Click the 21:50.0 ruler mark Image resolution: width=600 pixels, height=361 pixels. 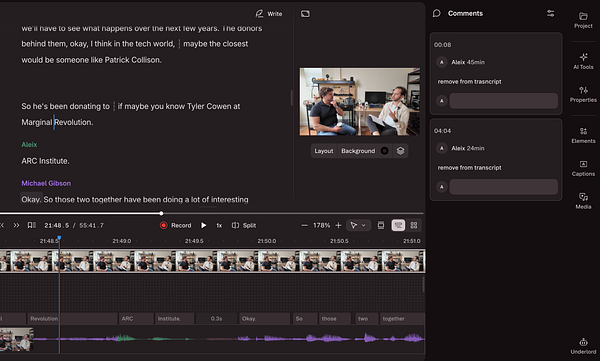(266, 241)
